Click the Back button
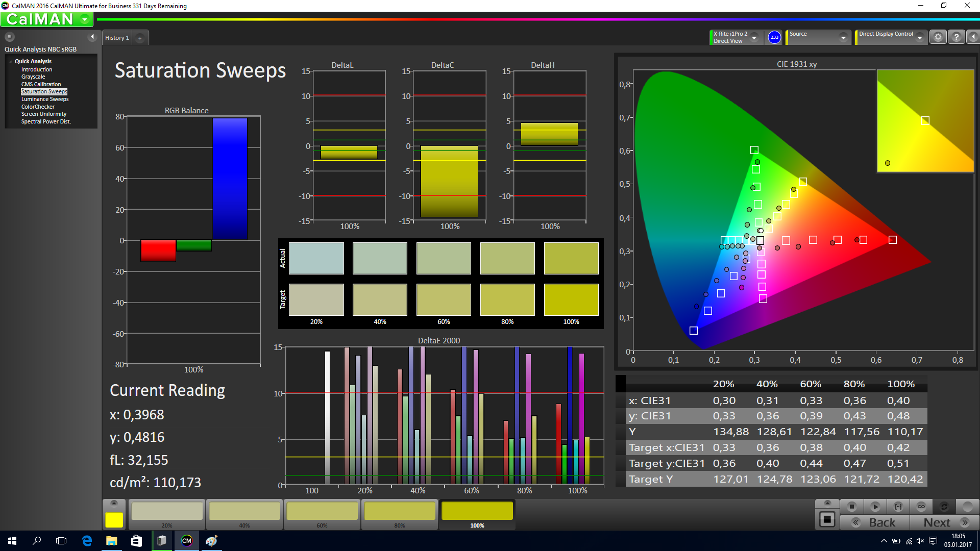980x551 pixels. 875,522
